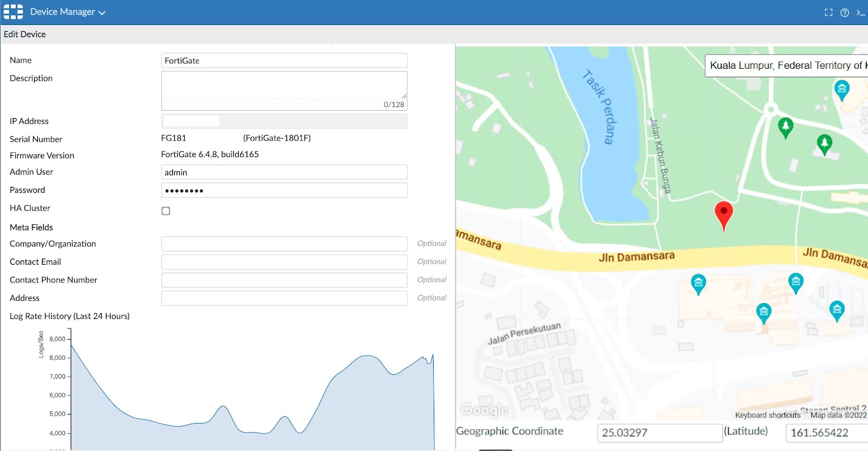This screenshot has height=451, width=868.
Task: Select the Contact Phone Number field
Action: click(284, 280)
